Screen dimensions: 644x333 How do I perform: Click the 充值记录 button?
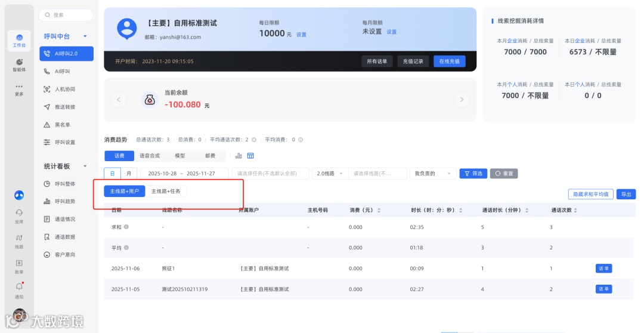click(413, 61)
